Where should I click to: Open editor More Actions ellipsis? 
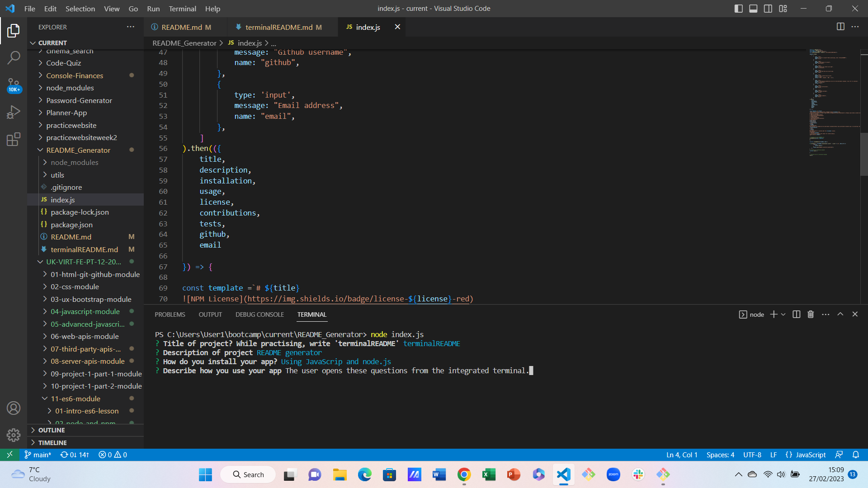[x=855, y=27]
